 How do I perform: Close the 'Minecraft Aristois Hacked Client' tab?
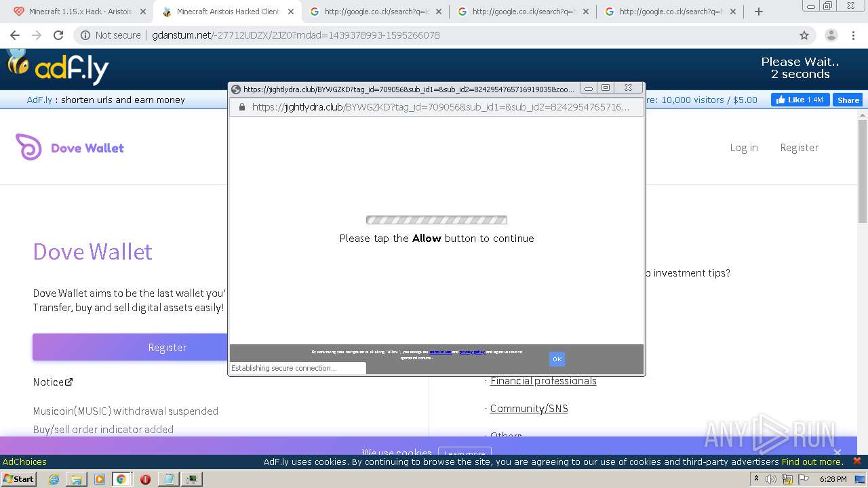tap(290, 12)
